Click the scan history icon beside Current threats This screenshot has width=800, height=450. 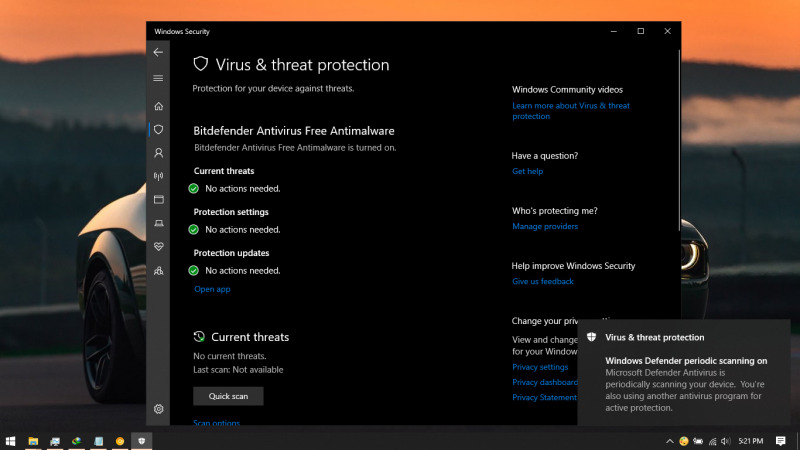click(x=199, y=337)
